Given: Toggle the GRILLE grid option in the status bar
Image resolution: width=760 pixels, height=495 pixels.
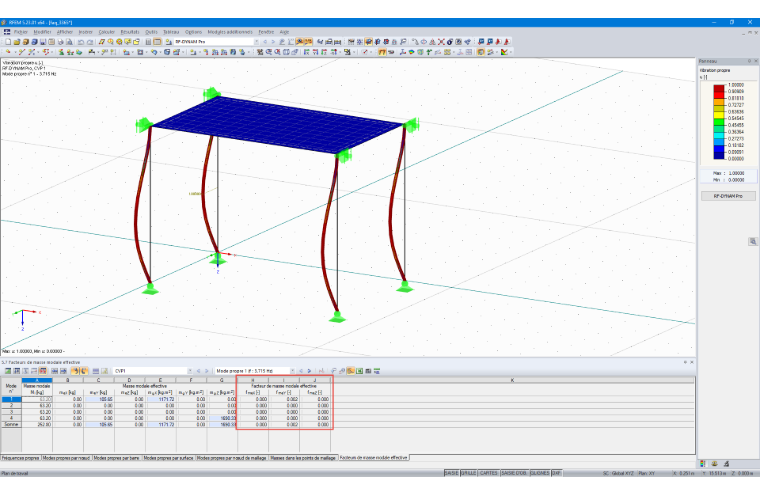Looking at the screenshot, I should [468, 473].
